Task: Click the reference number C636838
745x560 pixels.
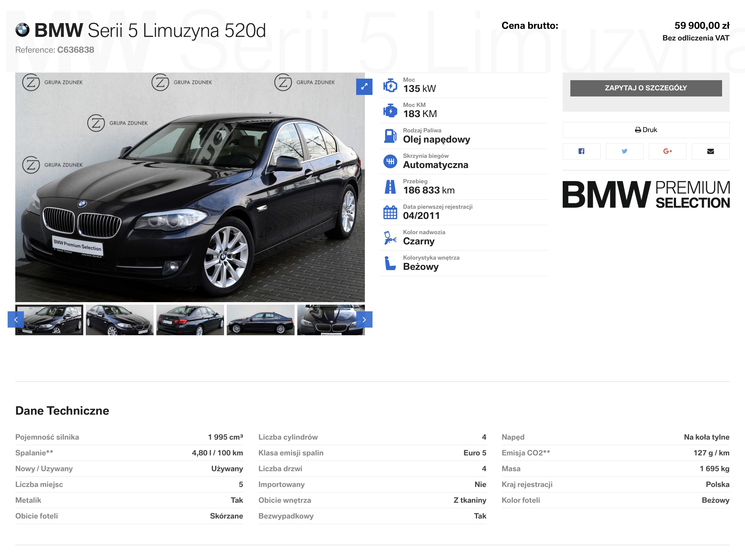Action: point(76,50)
